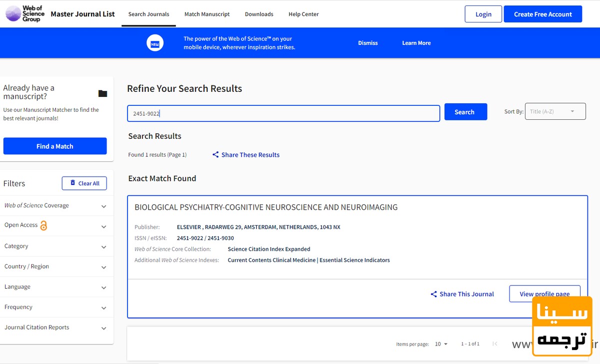Click the Exact Match Found heading
The height and width of the screenshot is (364, 600).
pyautogui.click(x=162, y=178)
